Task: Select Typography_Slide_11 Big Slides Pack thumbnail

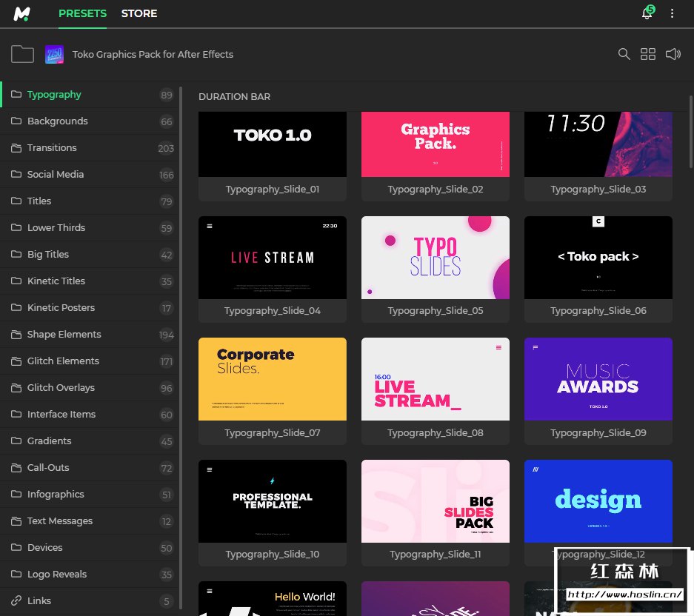Action: (435, 501)
